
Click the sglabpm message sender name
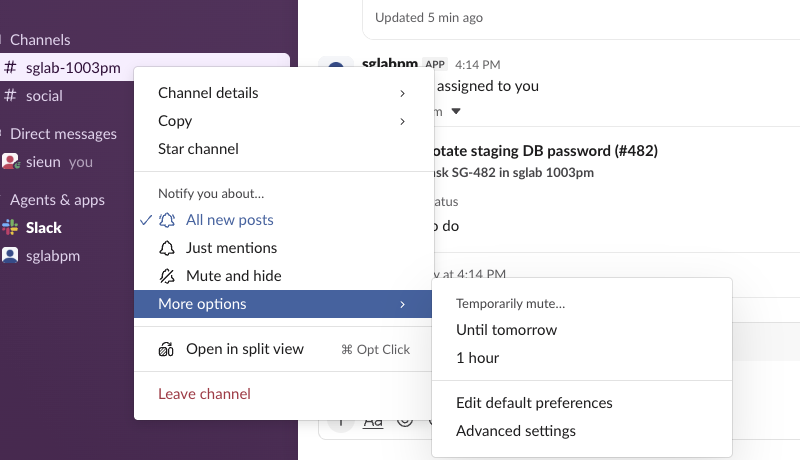tap(390, 64)
